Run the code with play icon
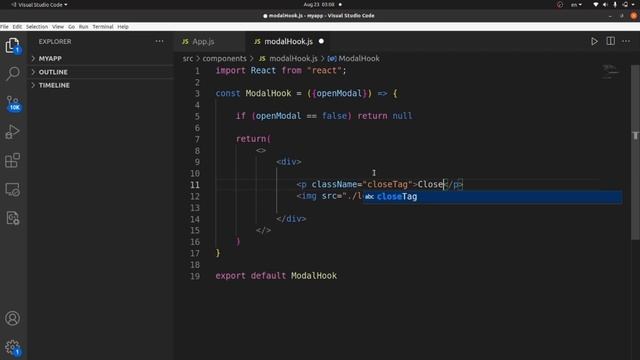 594,41
